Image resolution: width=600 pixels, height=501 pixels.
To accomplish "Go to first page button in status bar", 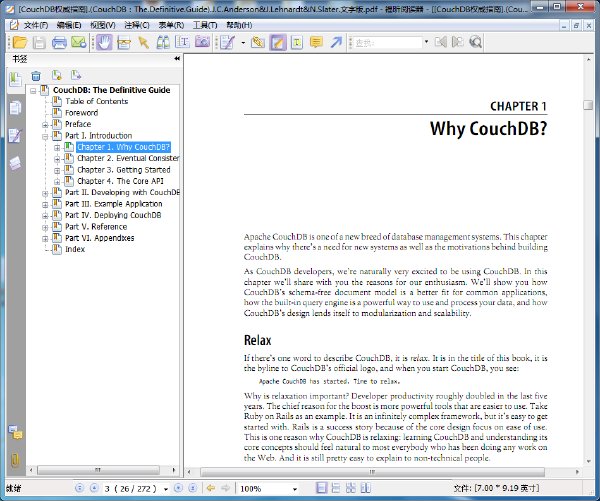I will coord(79,488).
